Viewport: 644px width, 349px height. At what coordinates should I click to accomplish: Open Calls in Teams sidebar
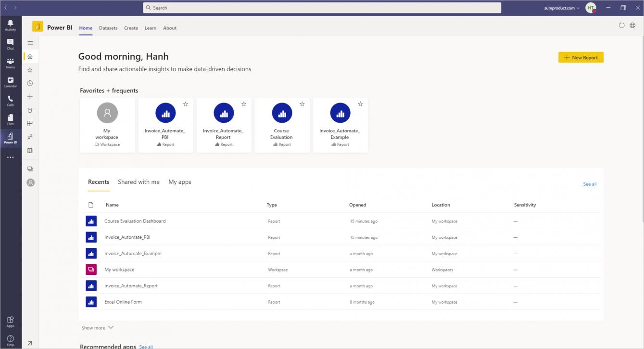[x=10, y=101]
